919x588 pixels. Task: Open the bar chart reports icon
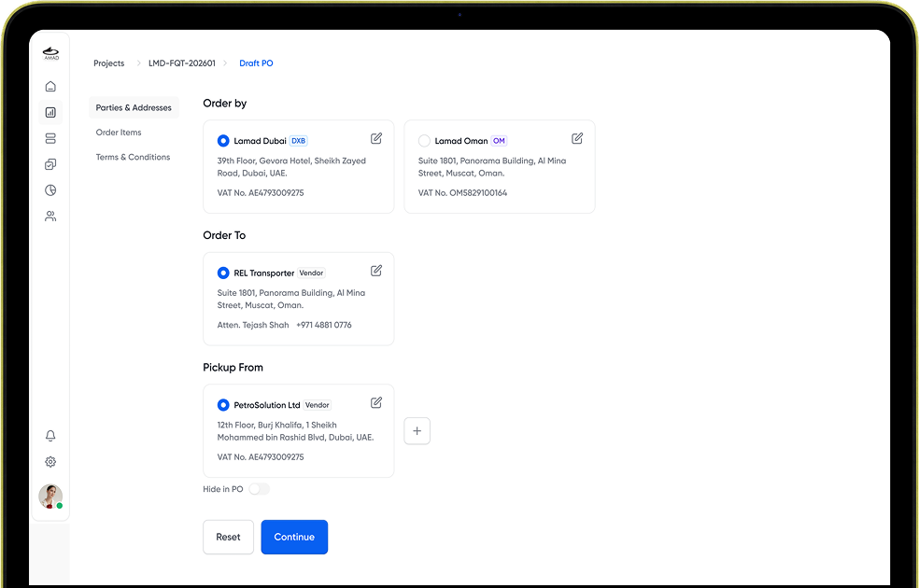[50, 112]
